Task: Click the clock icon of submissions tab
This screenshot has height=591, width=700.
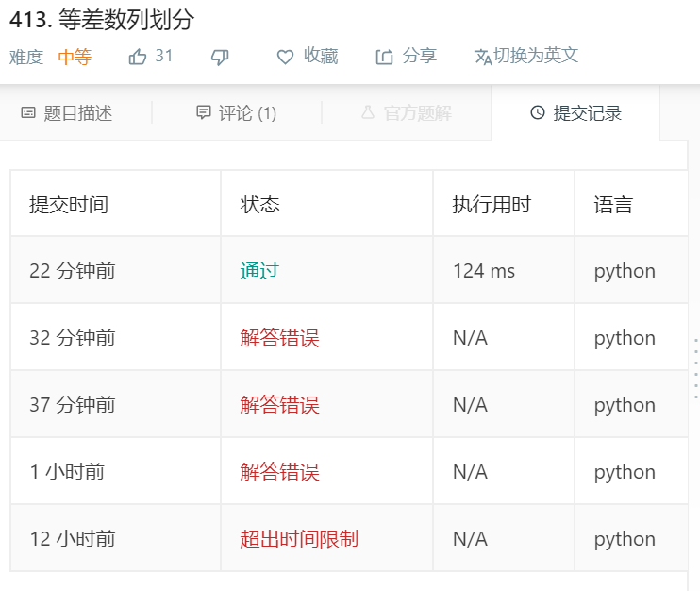Action: tap(538, 112)
